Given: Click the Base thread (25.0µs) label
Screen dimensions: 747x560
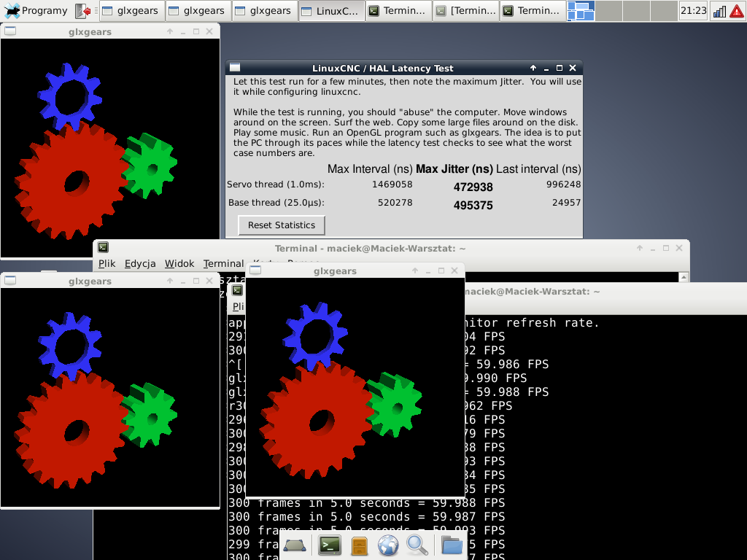Looking at the screenshot, I should click(276, 203).
